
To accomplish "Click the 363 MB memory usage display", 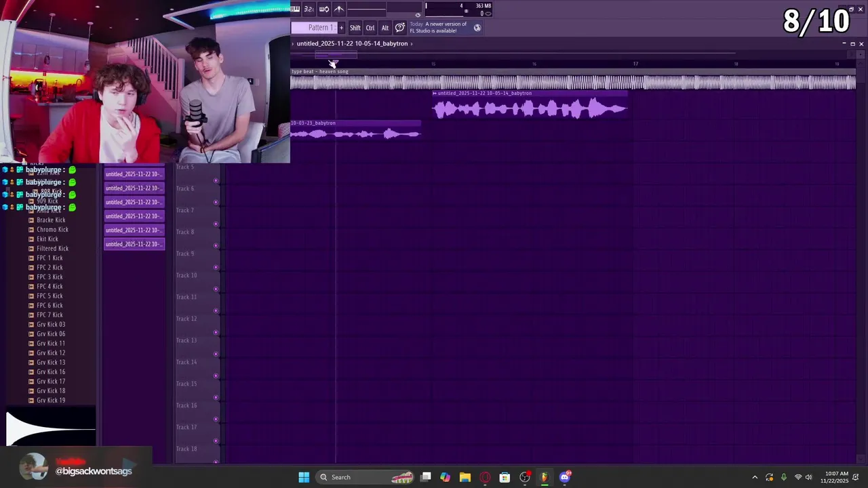I will [x=483, y=6].
